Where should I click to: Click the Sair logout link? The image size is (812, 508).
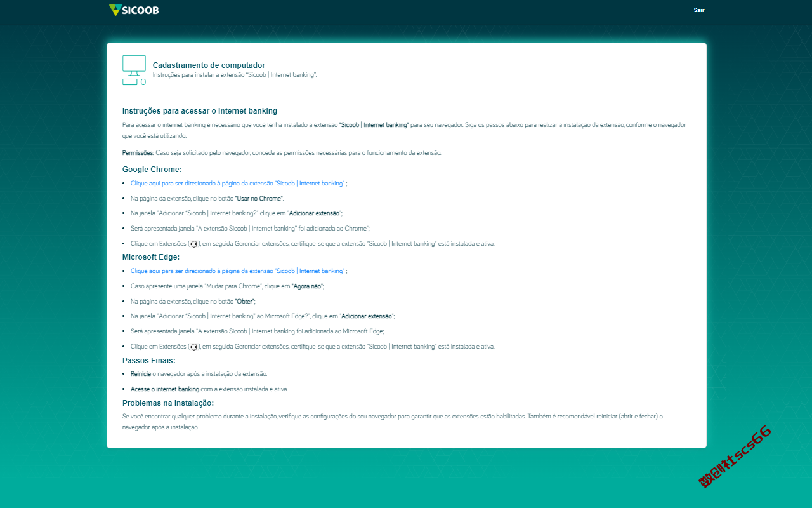point(699,10)
